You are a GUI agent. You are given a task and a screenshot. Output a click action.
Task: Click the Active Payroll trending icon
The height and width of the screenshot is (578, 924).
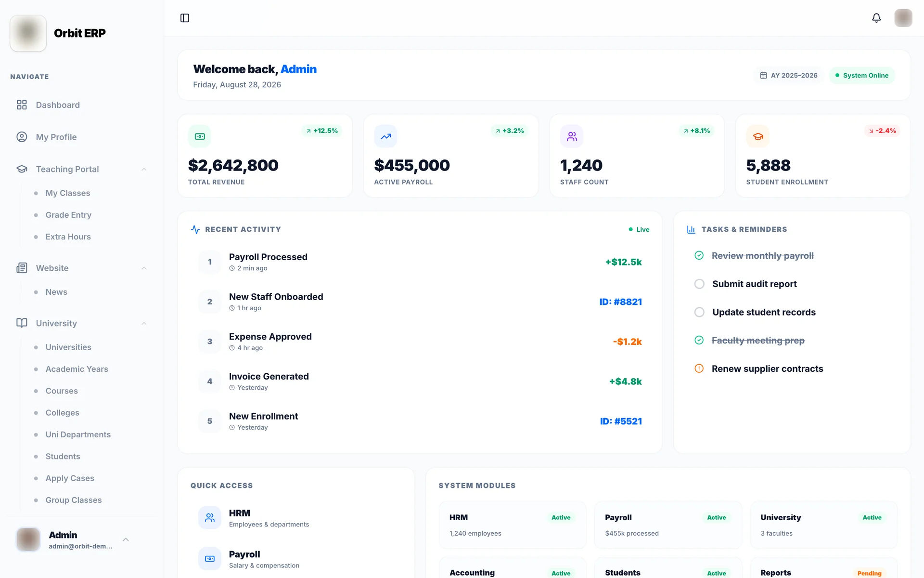click(385, 136)
